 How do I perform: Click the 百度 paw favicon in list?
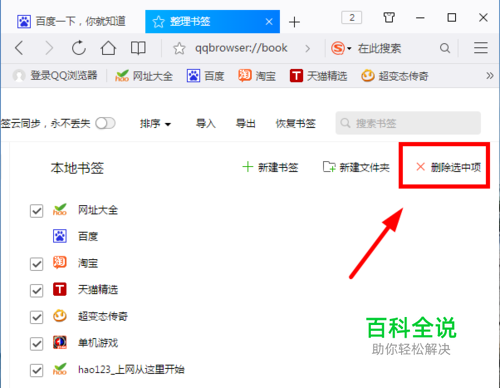pos(60,236)
